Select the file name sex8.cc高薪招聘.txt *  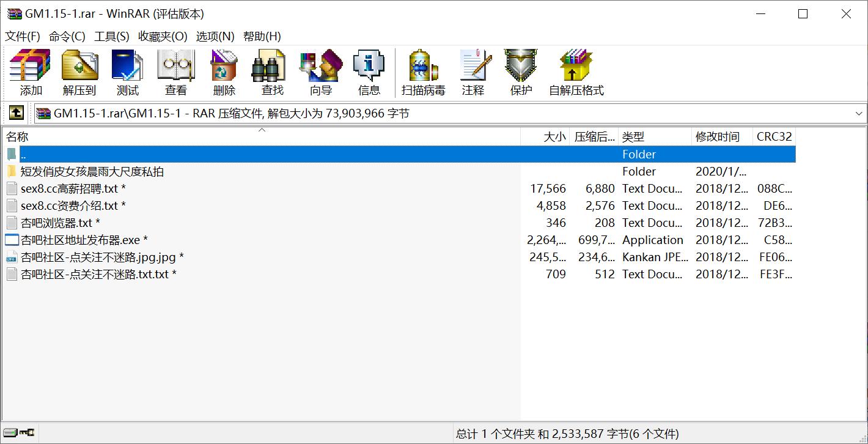[73, 188]
